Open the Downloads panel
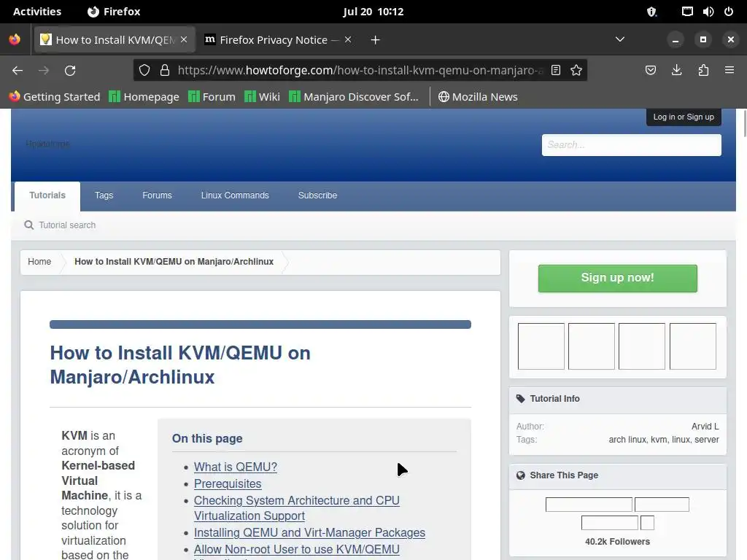The width and height of the screenshot is (747, 560). click(676, 71)
